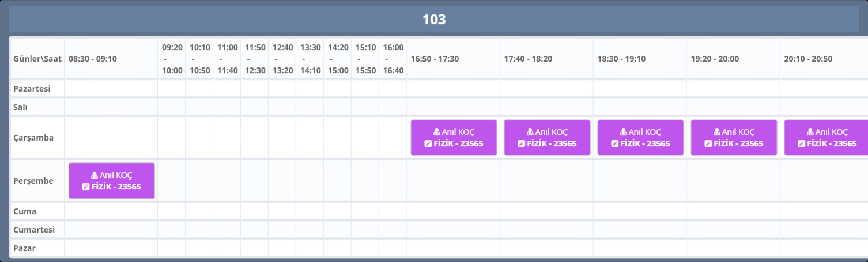Open the Çarşamba 17:40 FİZİK lesson block
Image resolution: width=868 pixels, height=262 pixels.
547,138
